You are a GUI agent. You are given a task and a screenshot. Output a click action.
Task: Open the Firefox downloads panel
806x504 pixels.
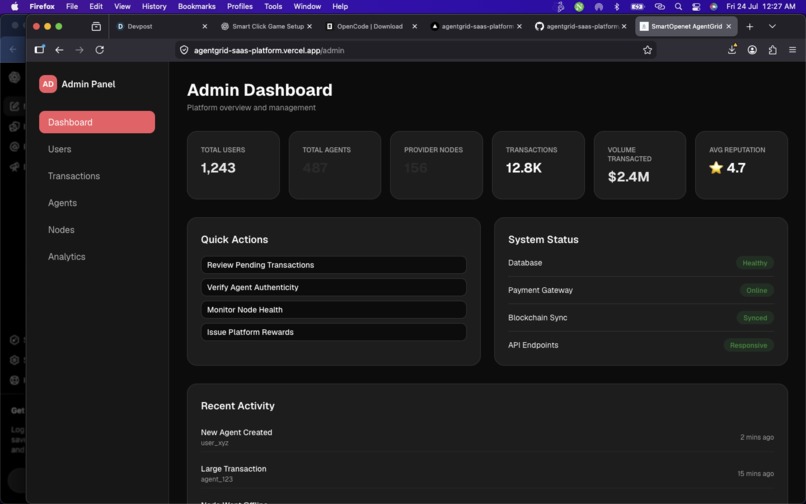point(732,49)
